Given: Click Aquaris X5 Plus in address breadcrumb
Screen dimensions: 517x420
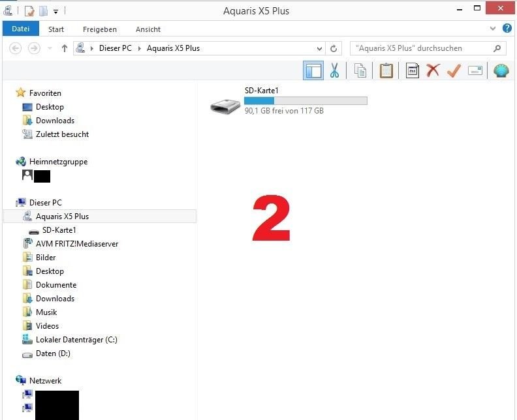Looking at the screenshot, I should 173,48.
